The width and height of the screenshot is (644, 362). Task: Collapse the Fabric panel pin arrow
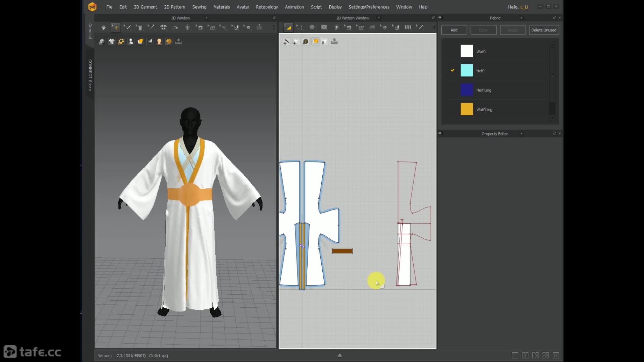pos(440,17)
